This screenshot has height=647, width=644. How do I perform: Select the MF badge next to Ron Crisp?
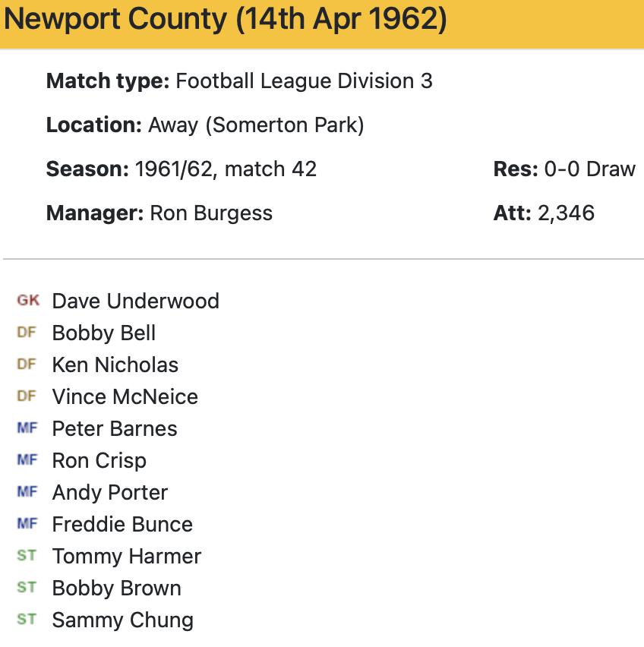pyautogui.click(x=27, y=460)
